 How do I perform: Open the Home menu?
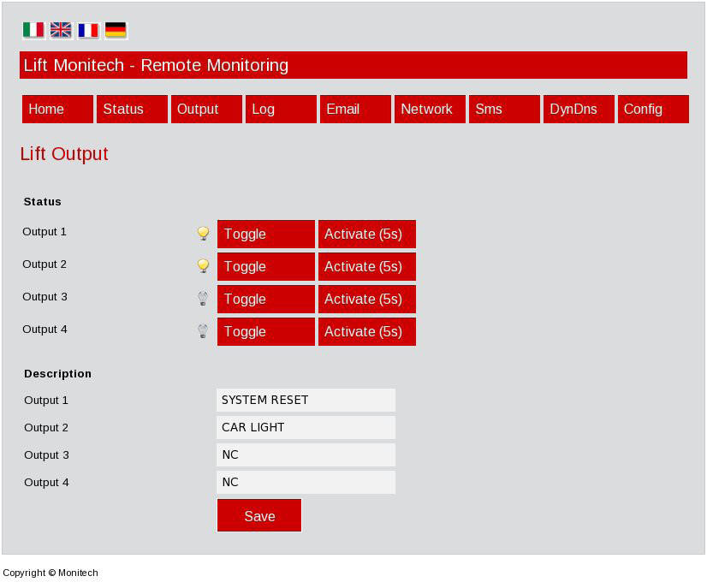[57, 109]
